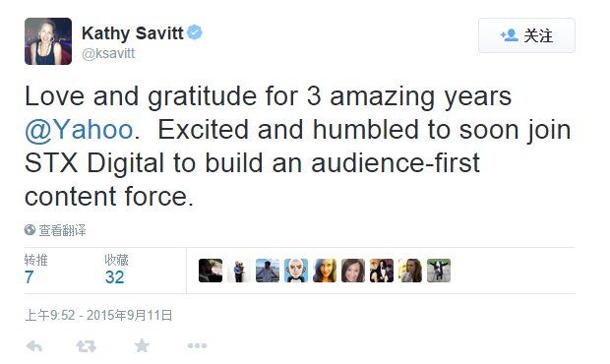Open the first dark liker avatar
The width and height of the screenshot is (610, 364).
(211, 271)
